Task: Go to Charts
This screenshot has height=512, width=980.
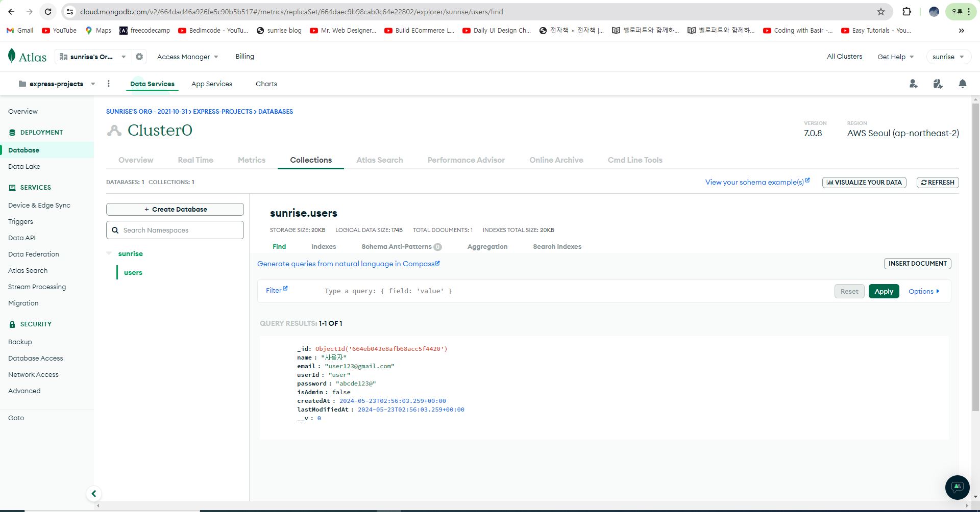Action: pyautogui.click(x=266, y=84)
